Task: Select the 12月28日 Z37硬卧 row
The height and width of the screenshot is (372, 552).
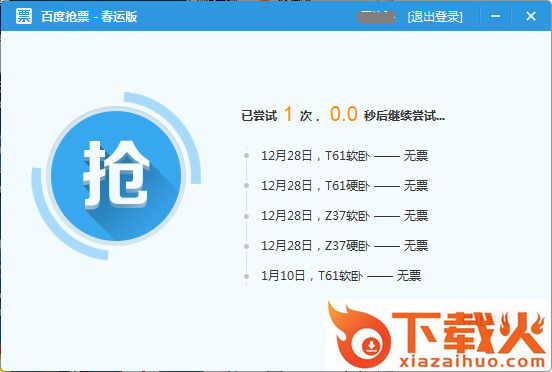Action: [x=345, y=245]
